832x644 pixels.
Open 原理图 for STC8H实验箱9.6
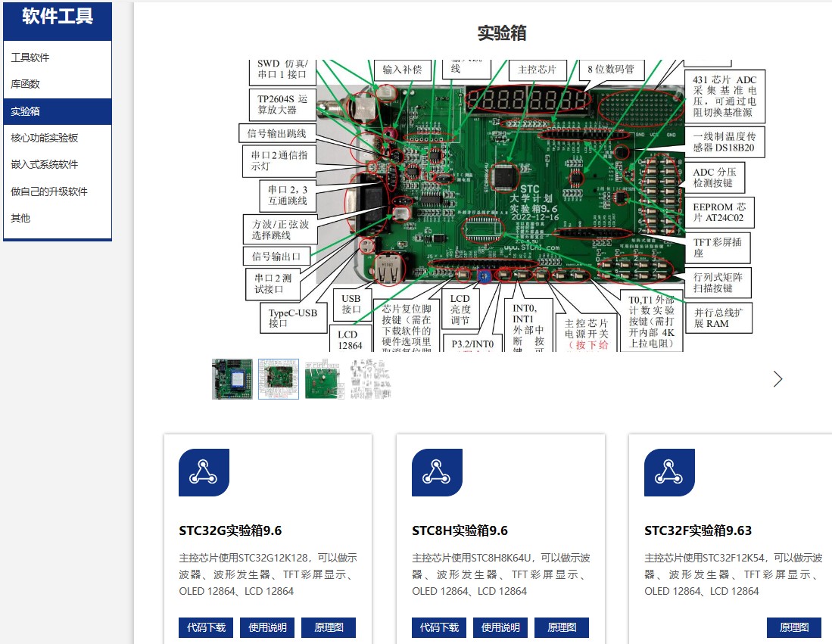(562, 627)
